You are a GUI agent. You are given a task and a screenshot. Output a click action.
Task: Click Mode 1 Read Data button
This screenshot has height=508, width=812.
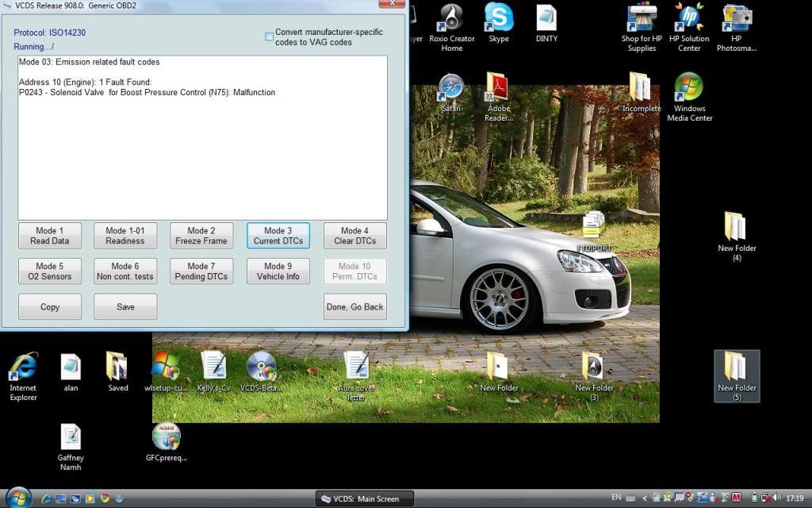click(x=50, y=235)
